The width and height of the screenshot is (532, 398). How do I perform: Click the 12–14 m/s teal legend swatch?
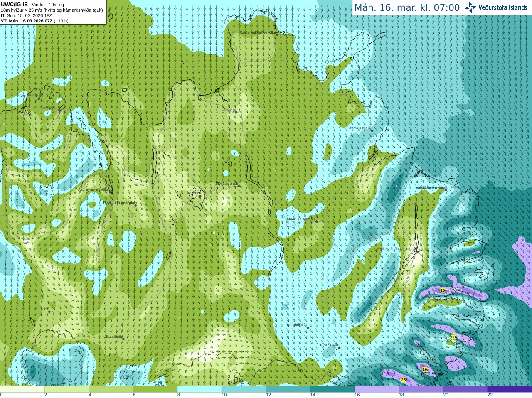(x=288, y=389)
